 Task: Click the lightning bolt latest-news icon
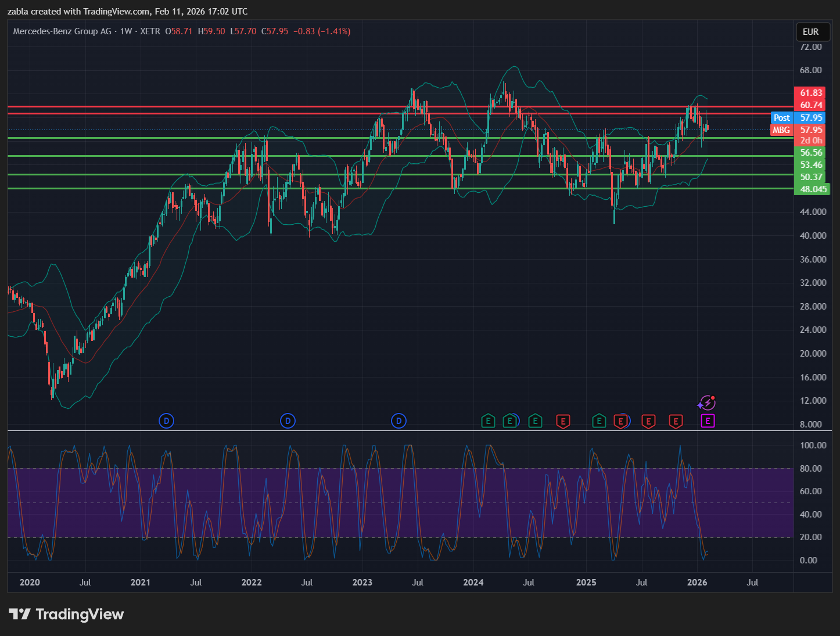tap(707, 403)
